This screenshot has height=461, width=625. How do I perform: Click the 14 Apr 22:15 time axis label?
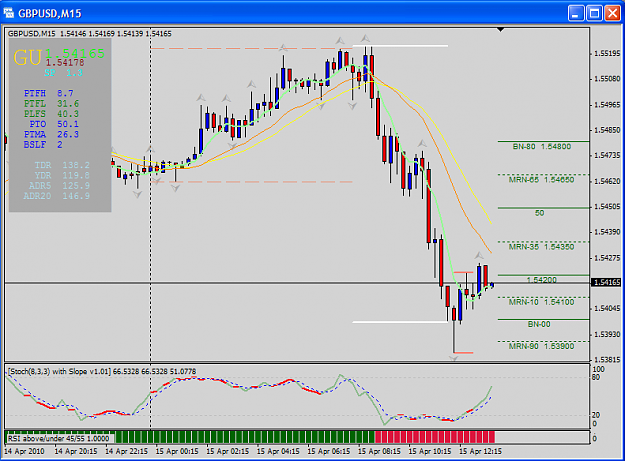coord(126,451)
